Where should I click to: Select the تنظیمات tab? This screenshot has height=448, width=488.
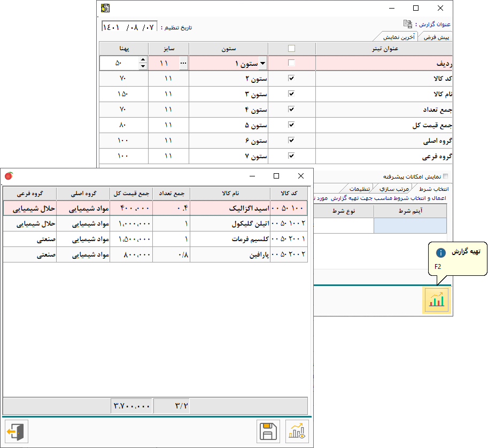click(x=360, y=189)
